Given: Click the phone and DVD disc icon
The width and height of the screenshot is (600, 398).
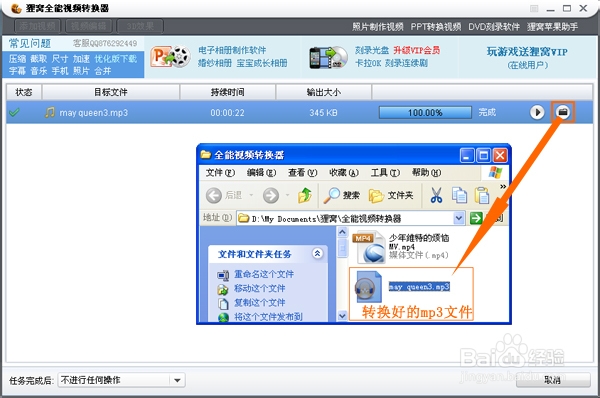Looking at the screenshot, I should point(328,57).
